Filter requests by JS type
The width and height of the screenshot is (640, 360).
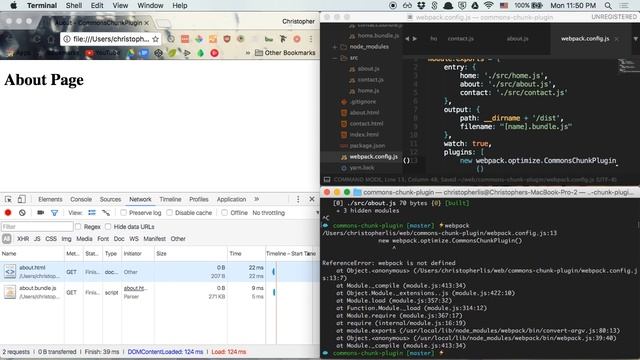pyautogui.click(x=37, y=239)
